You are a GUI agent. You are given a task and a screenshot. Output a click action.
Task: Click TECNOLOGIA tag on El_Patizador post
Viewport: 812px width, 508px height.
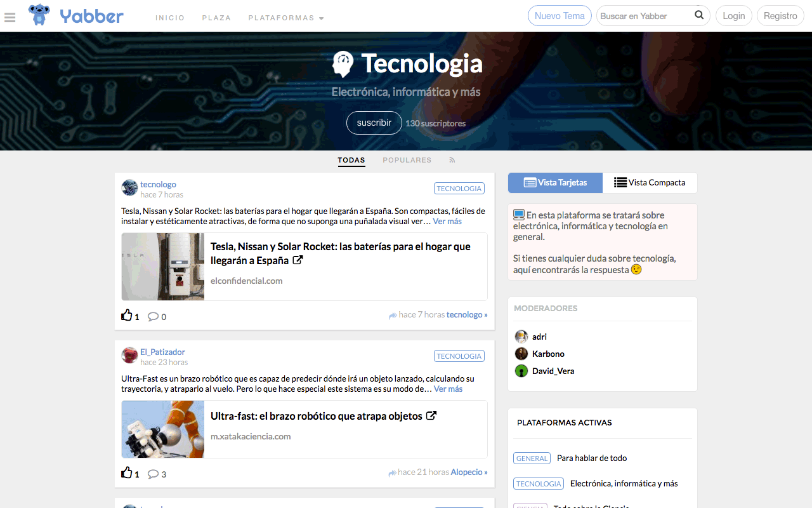point(459,356)
